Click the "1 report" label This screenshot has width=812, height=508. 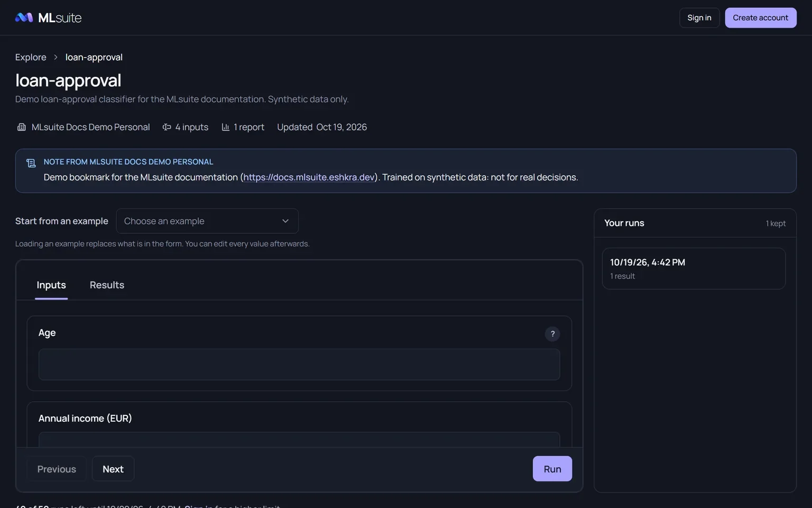[x=249, y=127]
